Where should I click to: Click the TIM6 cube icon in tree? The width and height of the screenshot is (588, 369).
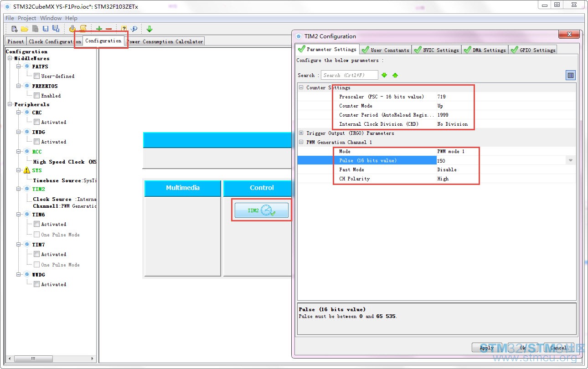click(x=27, y=215)
